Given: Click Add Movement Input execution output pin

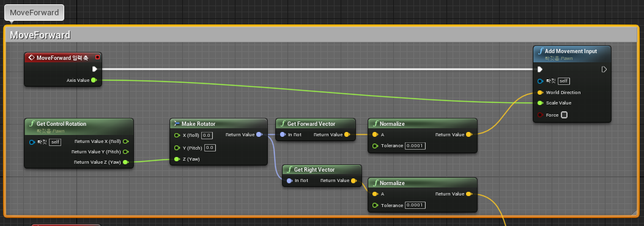Looking at the screenshot, I should pyautogui.click(x=604, y=69).
